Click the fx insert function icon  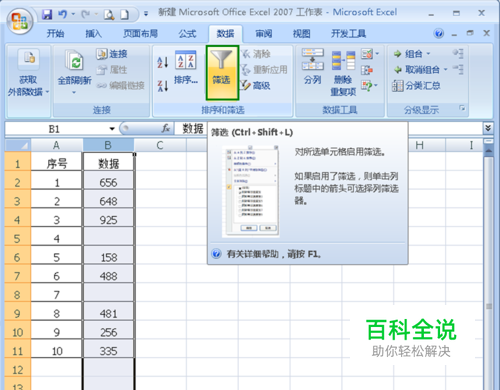pos(166,128)
